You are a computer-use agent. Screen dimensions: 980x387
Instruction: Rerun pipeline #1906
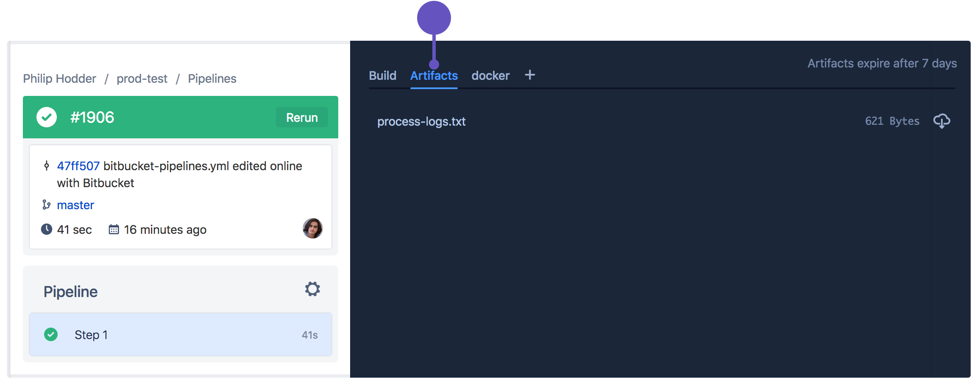pos(302,118)
